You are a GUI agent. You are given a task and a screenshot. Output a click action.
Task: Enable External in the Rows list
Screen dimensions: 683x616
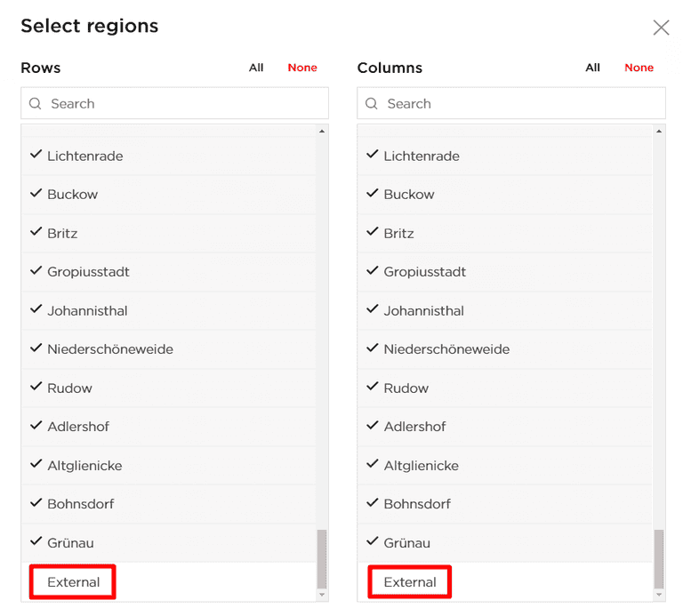point(72,582)
